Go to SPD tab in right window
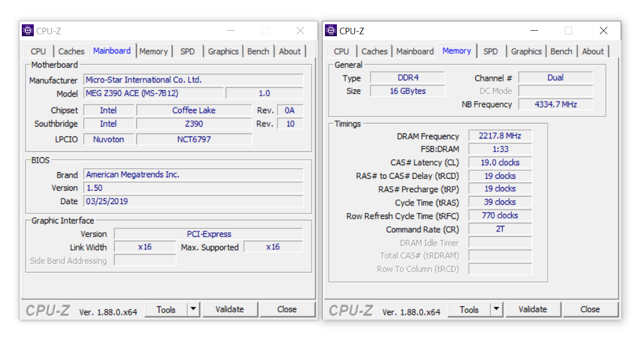 [x=491, y=51]
